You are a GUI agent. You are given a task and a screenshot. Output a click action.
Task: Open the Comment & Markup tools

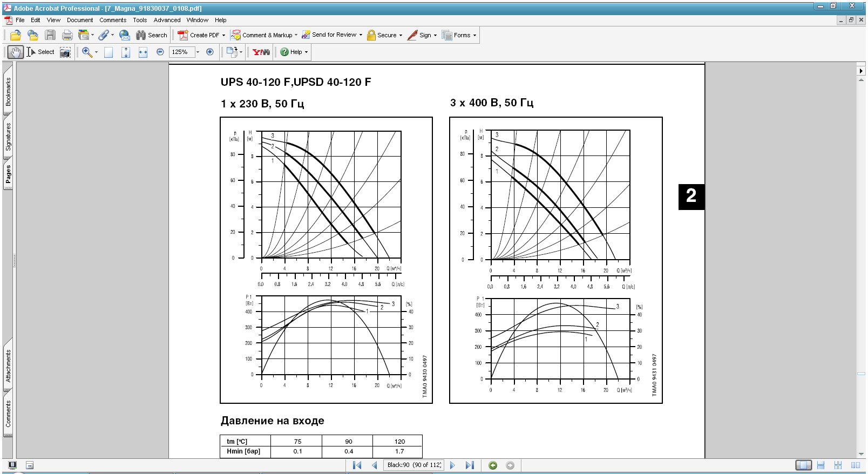pyautogui.click(x=261, y=35)
